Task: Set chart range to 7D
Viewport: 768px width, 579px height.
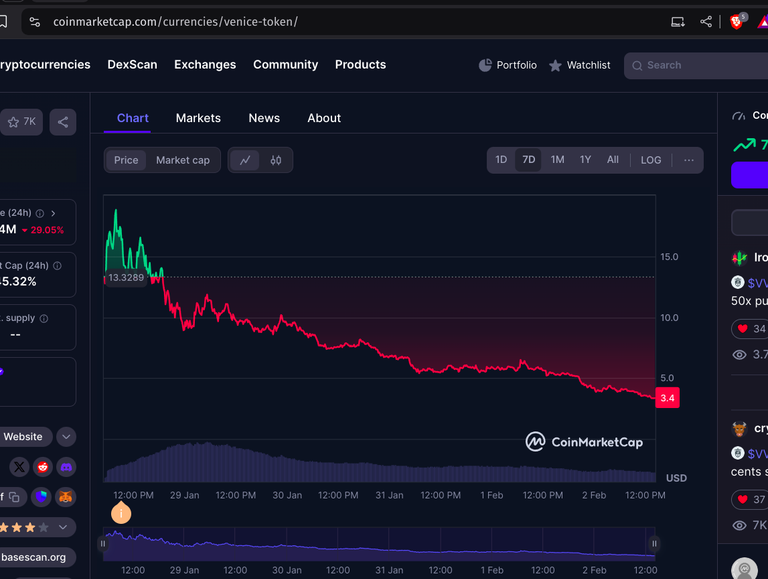Action: pos(528,160)
